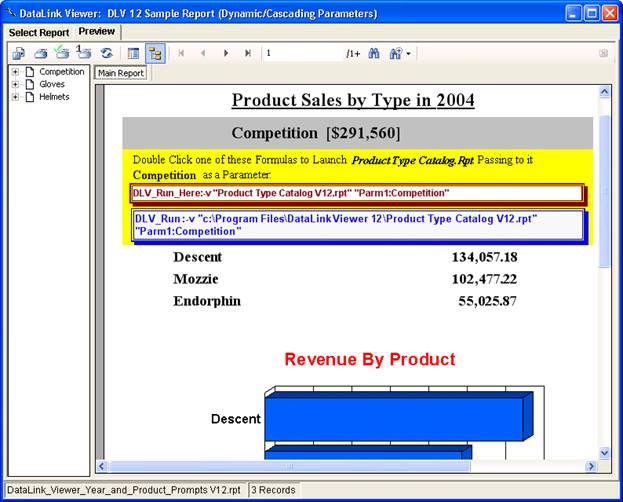Open the search options dropdown arrow
623x502 pixels.
pos(408,54)
